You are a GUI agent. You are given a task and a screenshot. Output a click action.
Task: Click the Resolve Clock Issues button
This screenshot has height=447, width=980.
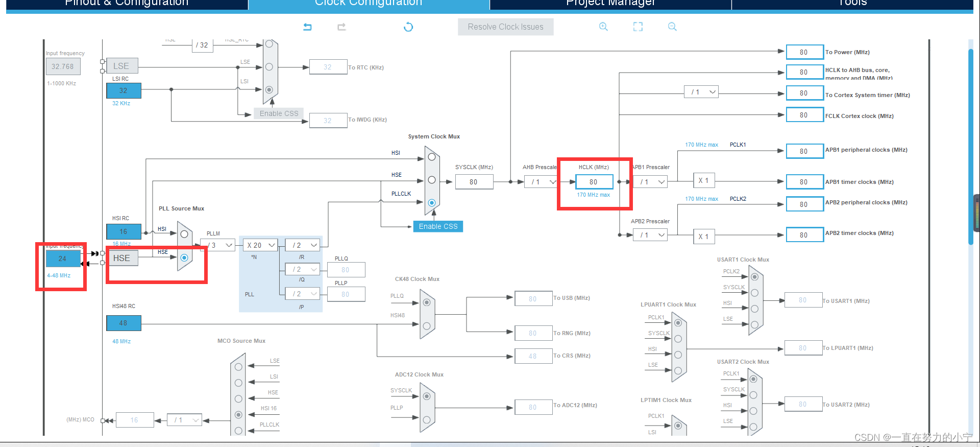(x=506, y=27)
